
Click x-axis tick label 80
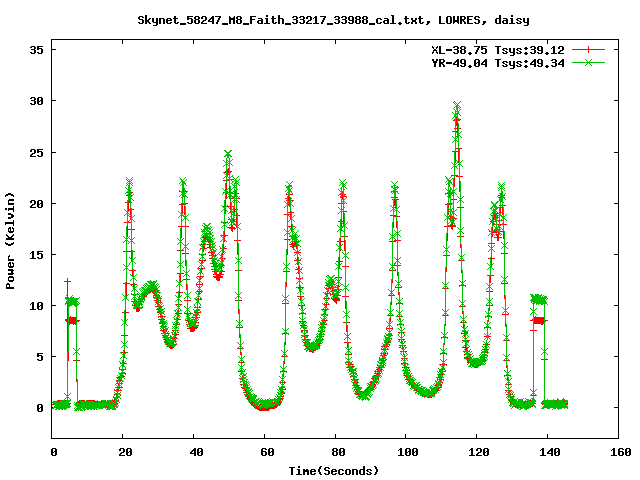click(x=338, y=452)
